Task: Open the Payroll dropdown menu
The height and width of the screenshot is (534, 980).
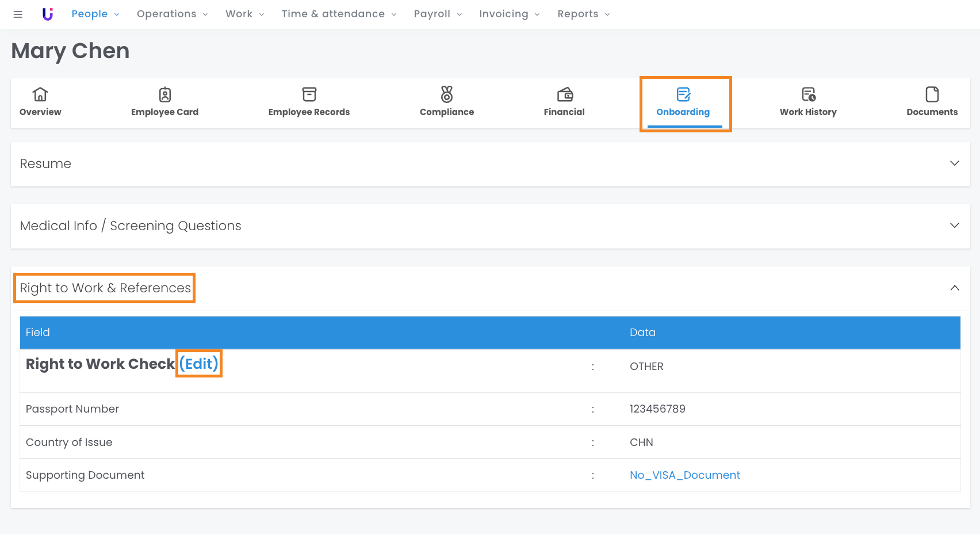Action: [437, 14]
